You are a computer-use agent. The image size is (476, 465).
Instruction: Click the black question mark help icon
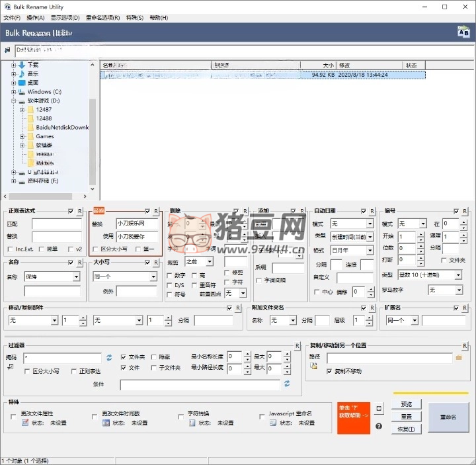pos(379,427)
